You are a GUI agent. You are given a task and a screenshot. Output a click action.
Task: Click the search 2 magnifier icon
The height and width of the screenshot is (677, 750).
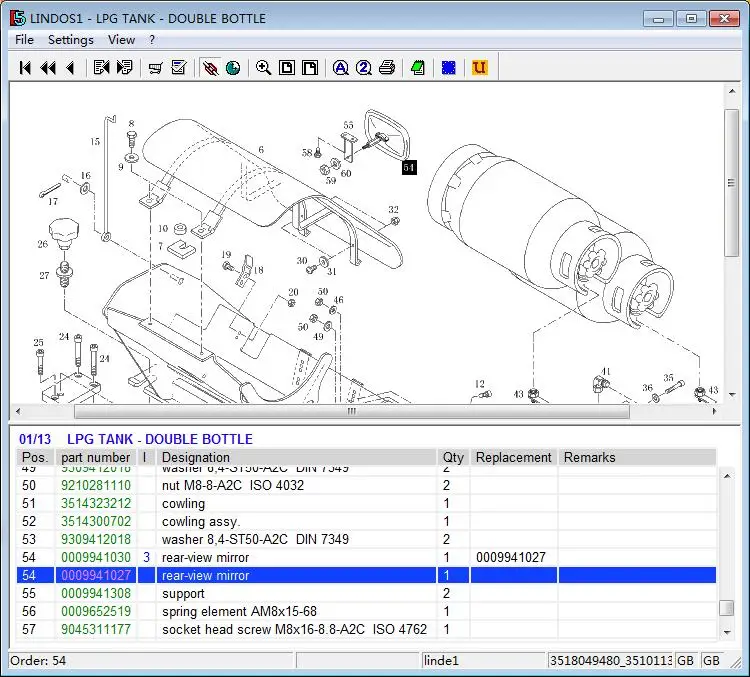[364, 67]
